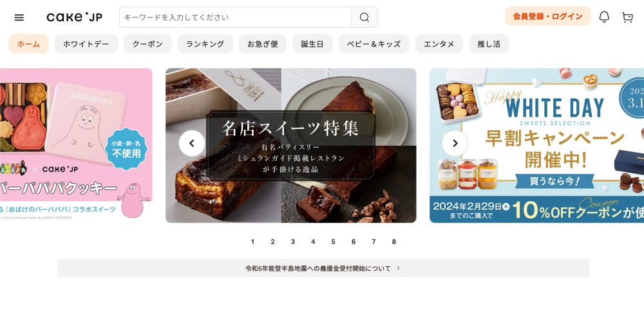Show next carousel banner

pos(455,143)
